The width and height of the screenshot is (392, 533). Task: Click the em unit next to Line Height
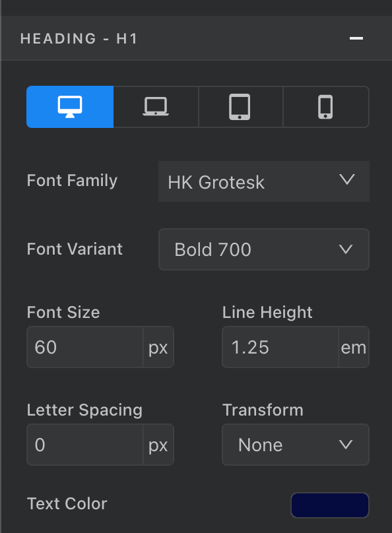pyautogui.click(x=354, y=347)
